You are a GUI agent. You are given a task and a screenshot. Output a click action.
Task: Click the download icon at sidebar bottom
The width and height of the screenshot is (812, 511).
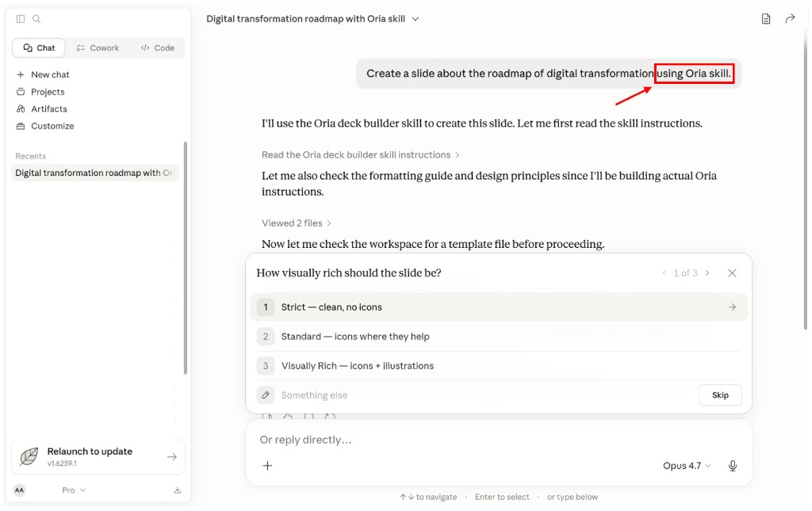[177, 490]
